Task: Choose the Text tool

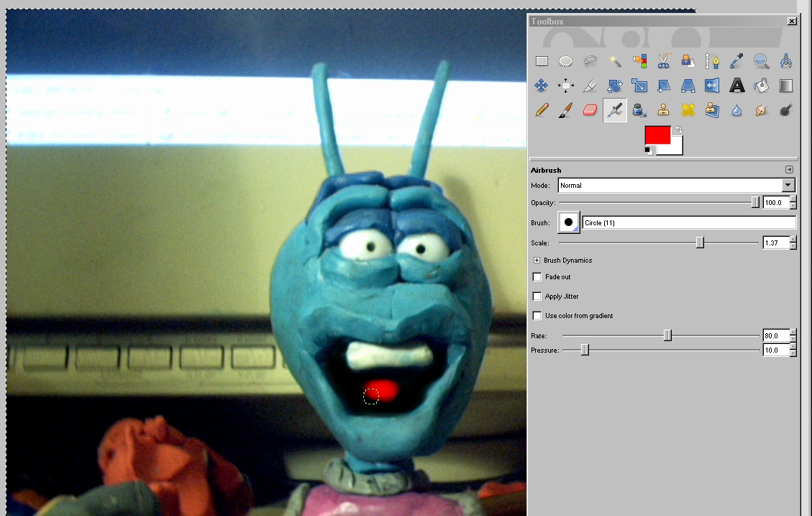Action: [x=736, y=86]
